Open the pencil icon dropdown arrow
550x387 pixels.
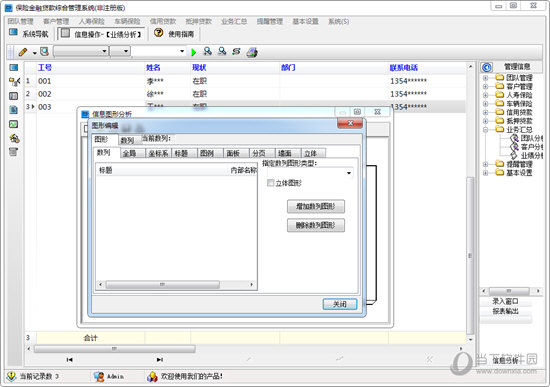[x=34, y=53]
